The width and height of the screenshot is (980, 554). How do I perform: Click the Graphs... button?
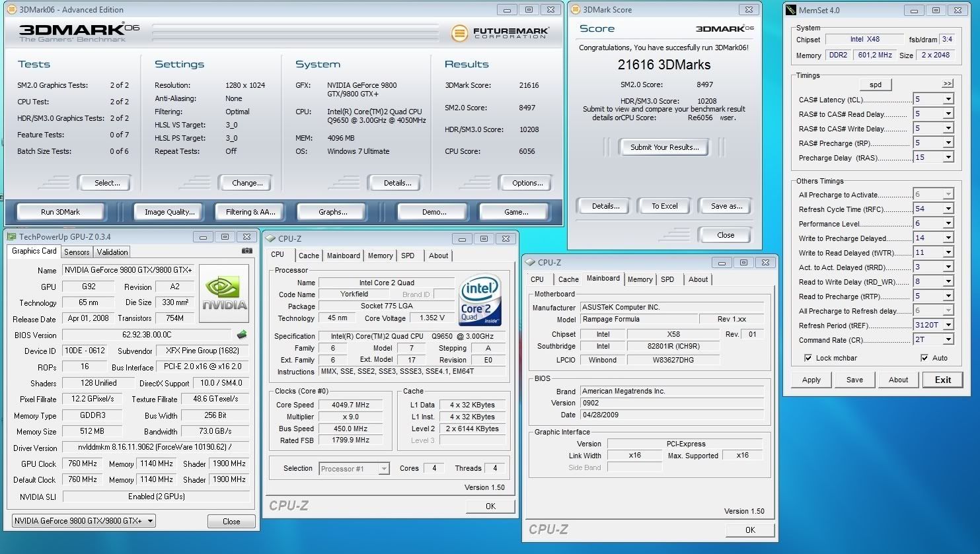pos(333,212)
